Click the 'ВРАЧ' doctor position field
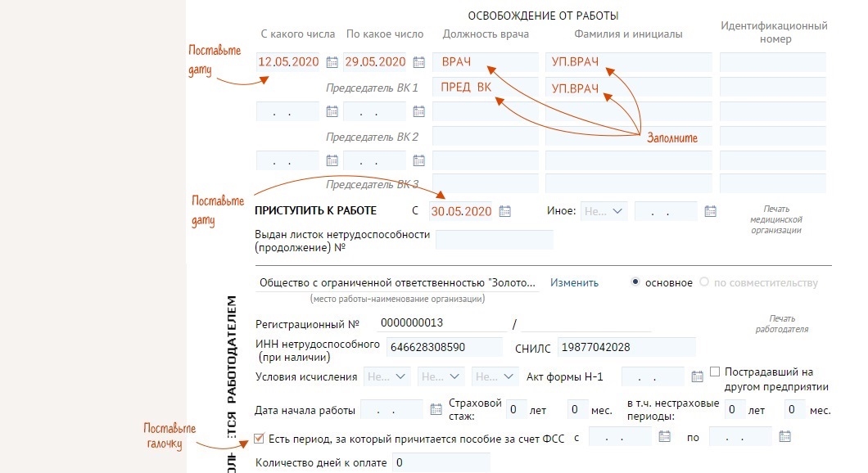Viewport: 868px width, 473px height. [x=483, y=62]
